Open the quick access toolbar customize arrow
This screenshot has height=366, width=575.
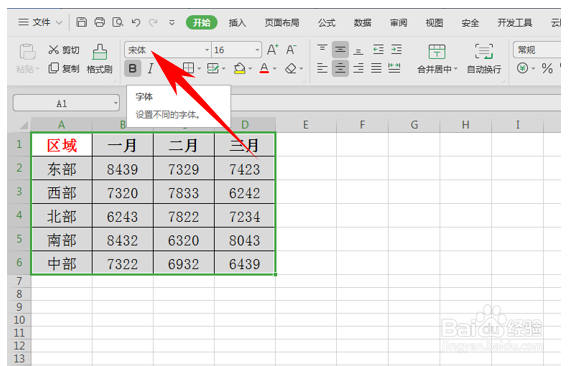coord(172,23)
